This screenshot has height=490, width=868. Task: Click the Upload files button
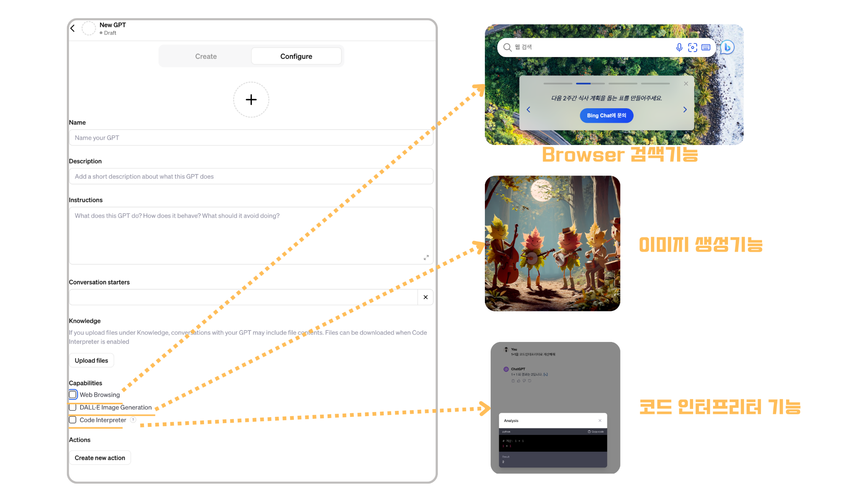tap(91, 360)
